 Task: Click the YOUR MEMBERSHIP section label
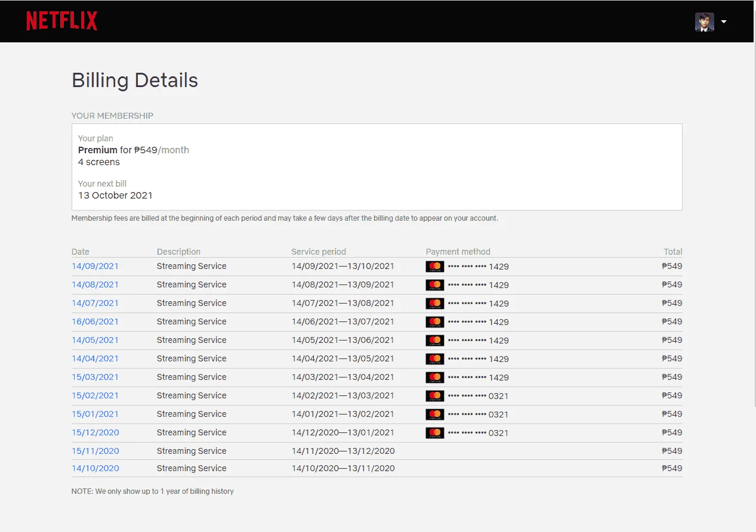(112, 116)
